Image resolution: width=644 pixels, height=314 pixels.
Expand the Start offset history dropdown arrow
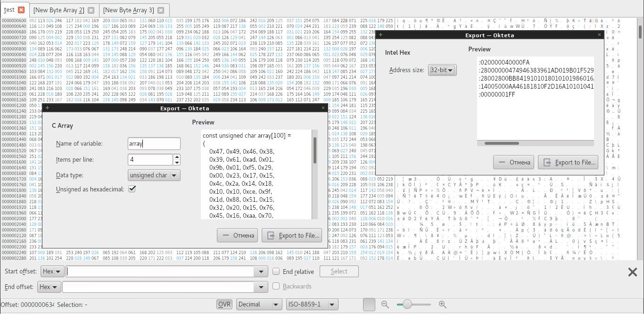point(261,272)
